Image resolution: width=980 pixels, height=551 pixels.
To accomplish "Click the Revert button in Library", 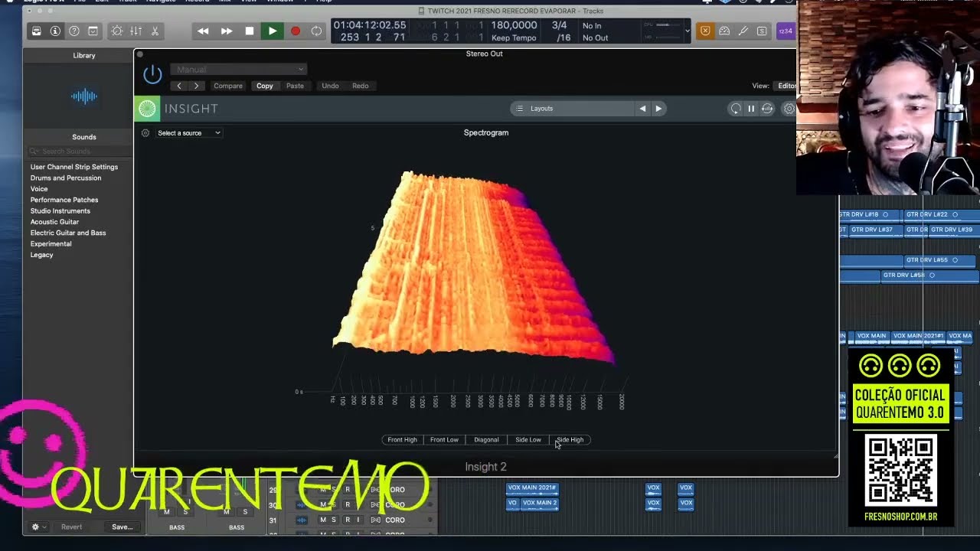I will click(71, 527).
